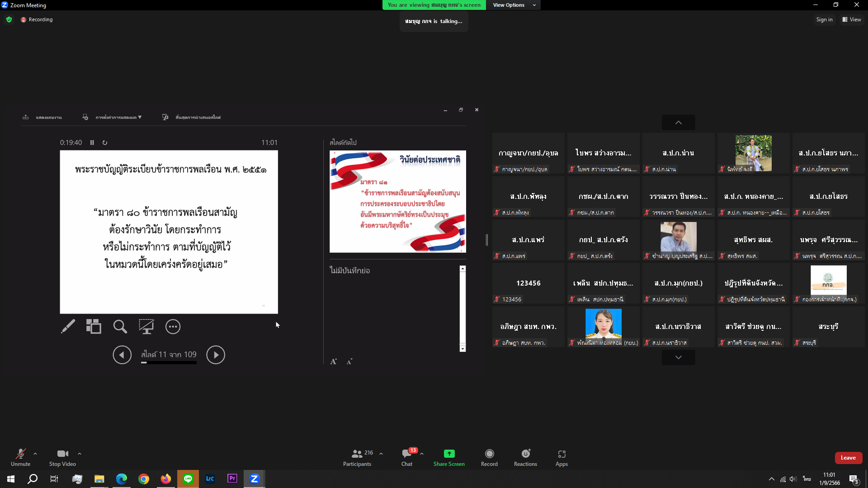Click the ไทย language indicator in tray

point(807,479)
